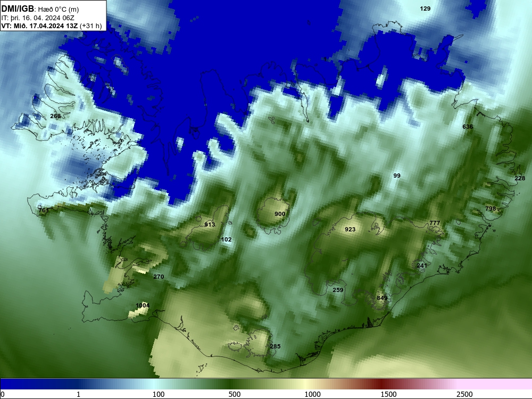Select the 270 label in the southwest
532x399 pixels.
(x=159, y=277)
